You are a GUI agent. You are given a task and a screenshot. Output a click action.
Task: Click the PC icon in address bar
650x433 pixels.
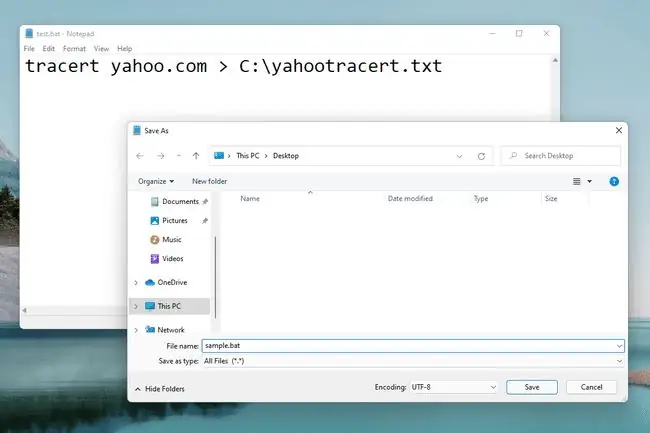pyautogui.click(x=219, y=156)
